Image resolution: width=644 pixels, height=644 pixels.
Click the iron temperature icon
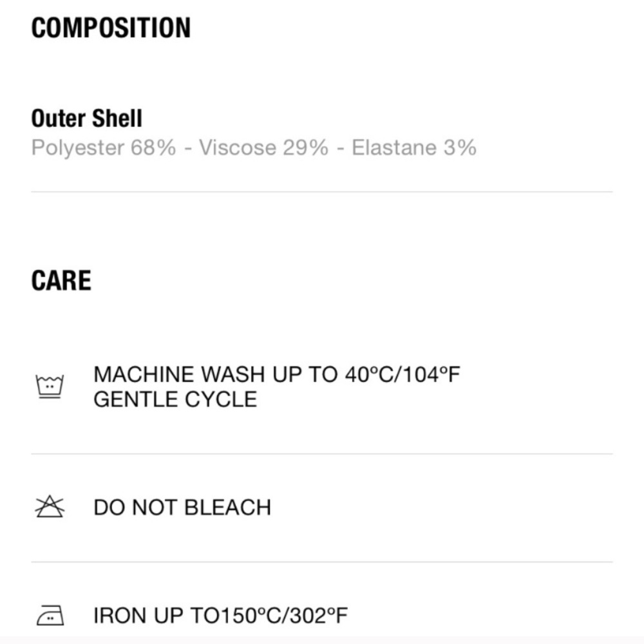point(50,615)
